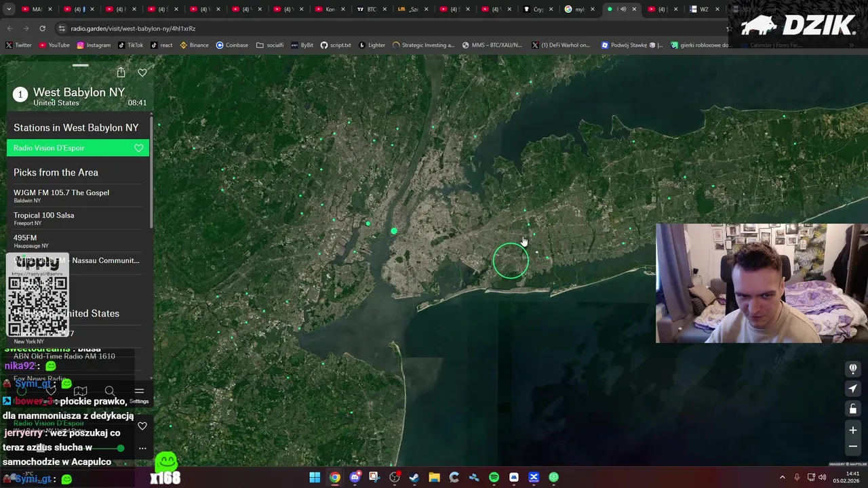Reload the radio.garden page
The image size is (868, 488).
(42, 28)
